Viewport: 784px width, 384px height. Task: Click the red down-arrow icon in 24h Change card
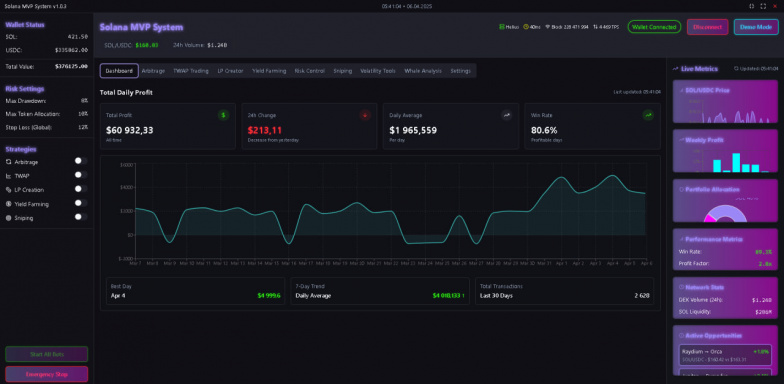pos(365,115)
